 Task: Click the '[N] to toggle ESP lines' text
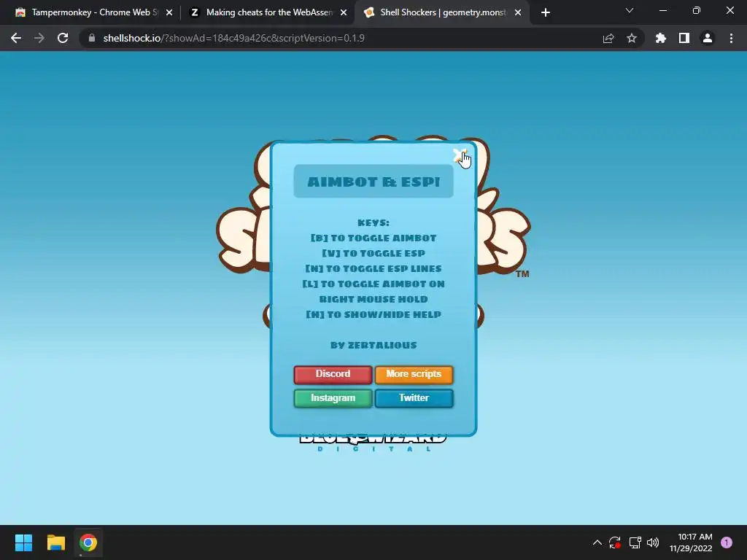tap(373, 268)
